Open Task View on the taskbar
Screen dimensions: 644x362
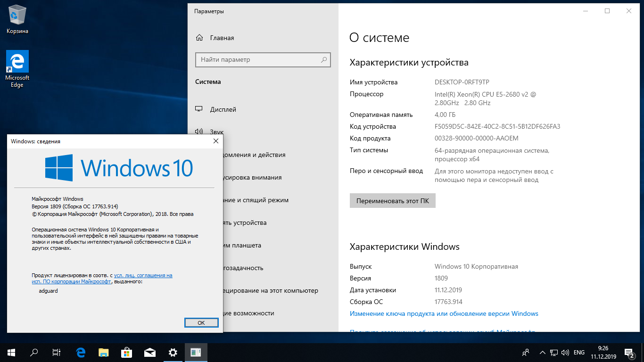click(57, 352)
